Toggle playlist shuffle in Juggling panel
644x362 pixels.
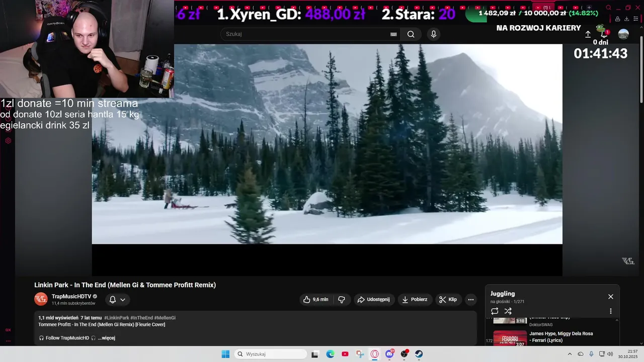click(508, 311)
